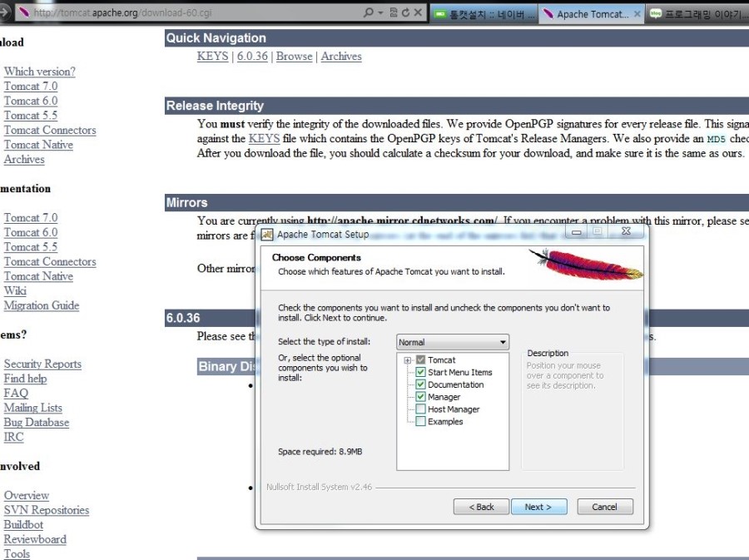Click the Nullsoft Install System v2.46 text
The height and width of the screenshot is (560, 749).
pos(319,487)
